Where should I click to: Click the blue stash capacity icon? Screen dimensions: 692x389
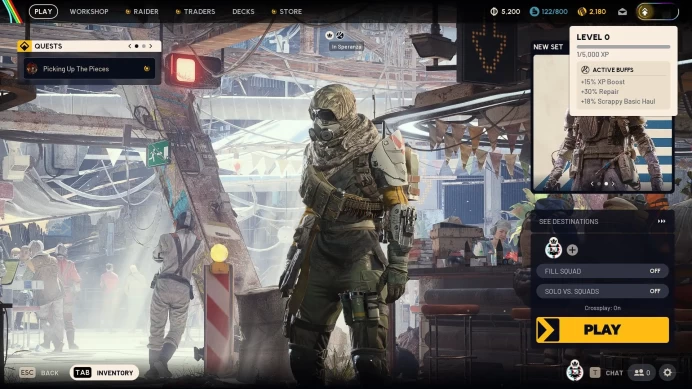click(x=534, y=11)
